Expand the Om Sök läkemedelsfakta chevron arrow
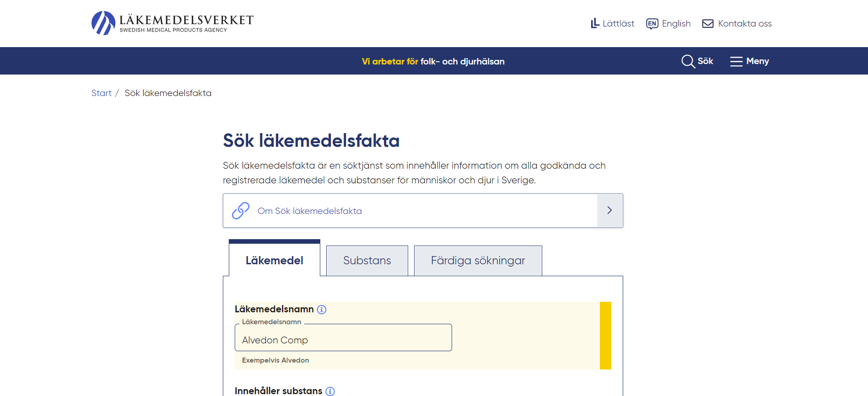 click(609, 210)
